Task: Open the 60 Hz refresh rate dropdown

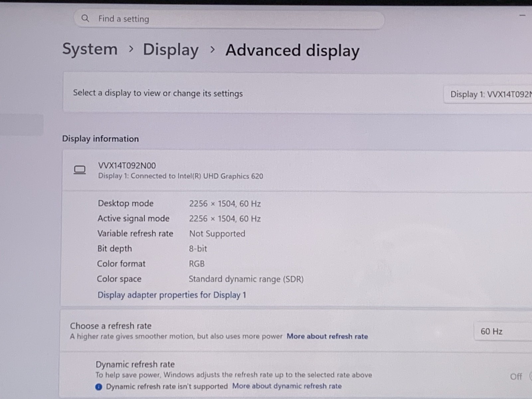Action: pos(503,331)
